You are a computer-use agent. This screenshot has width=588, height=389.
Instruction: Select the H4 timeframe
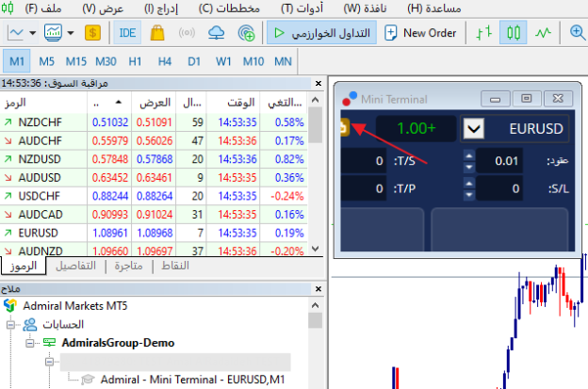(x=165, y=61)
